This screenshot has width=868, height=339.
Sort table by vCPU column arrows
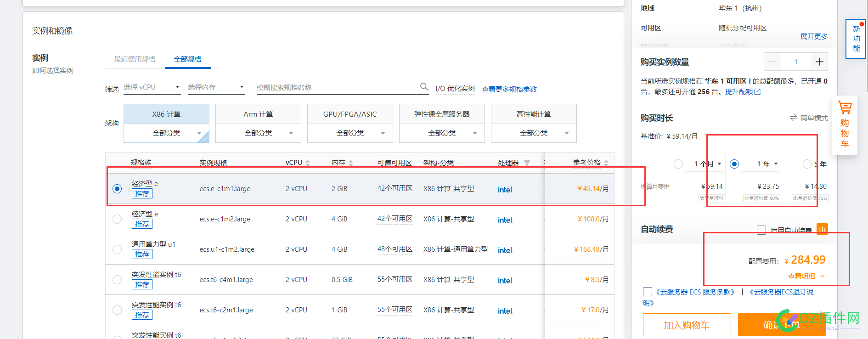[x=308, y=163]
